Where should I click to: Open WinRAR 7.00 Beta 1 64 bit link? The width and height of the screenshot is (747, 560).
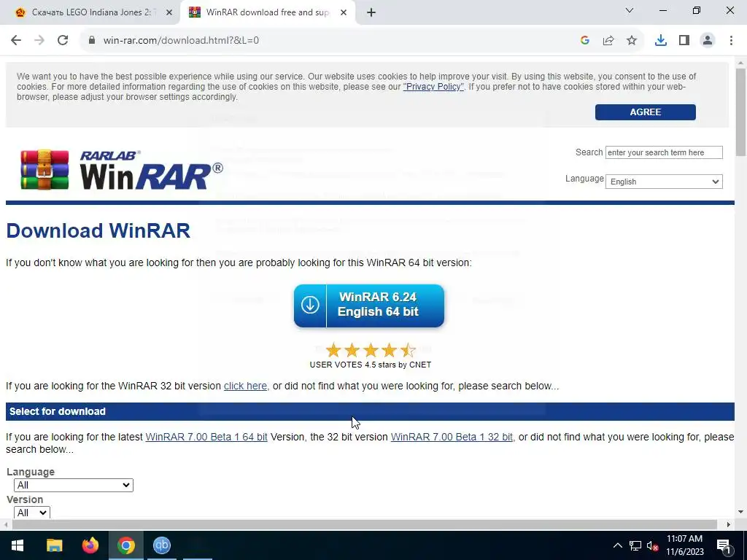[206, 437]
